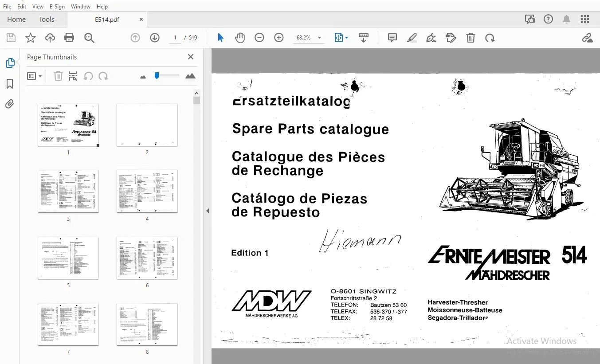Select page 4 thumbnail
This screenshot has height=364, width=600.
click(147, 192)
